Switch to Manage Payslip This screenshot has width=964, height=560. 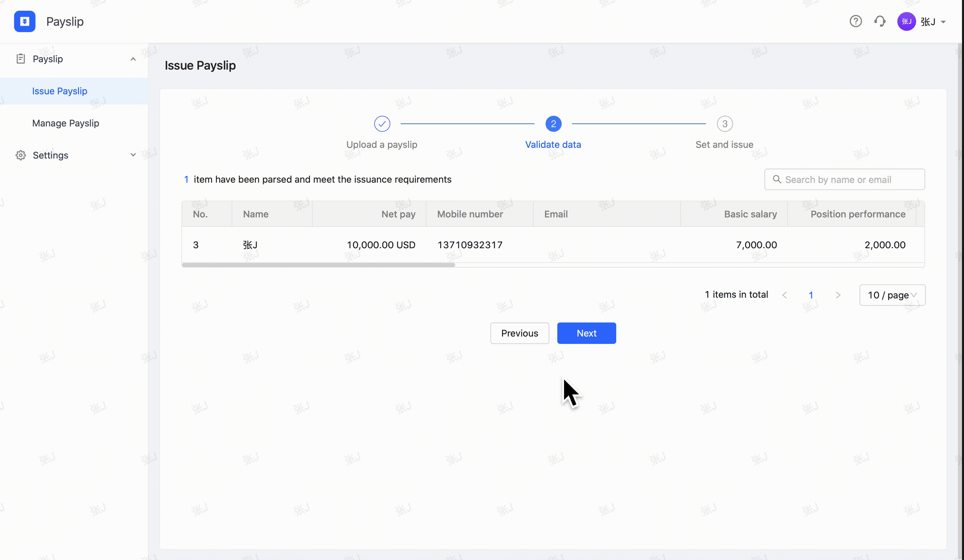[66, 123]
